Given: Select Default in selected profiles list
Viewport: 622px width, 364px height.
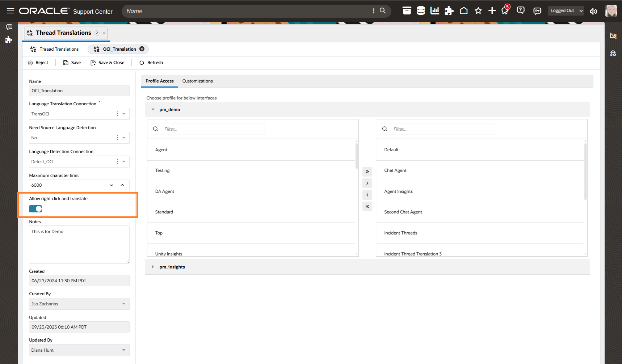Looking at the screenshot, I should pos(480,150).
